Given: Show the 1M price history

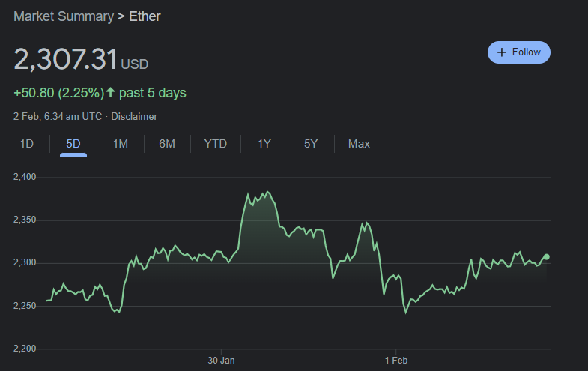Looking at the screenshot, I should 120,144.
